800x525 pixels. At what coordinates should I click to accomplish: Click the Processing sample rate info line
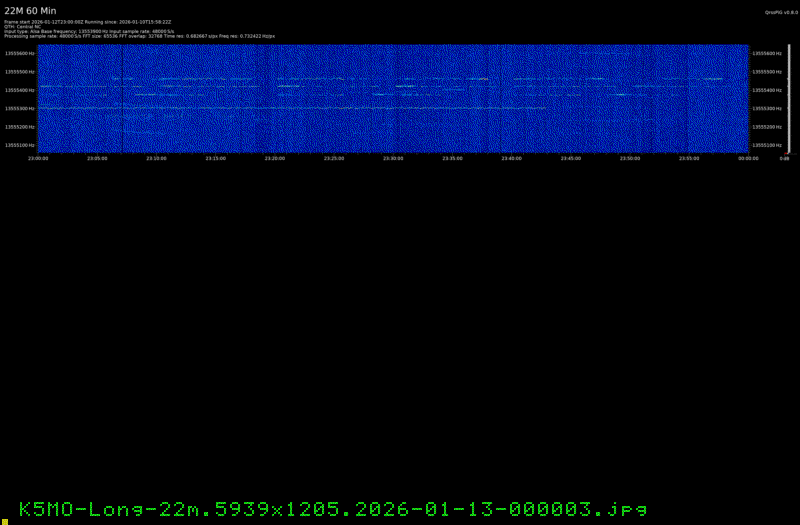(x=140, y=36)
